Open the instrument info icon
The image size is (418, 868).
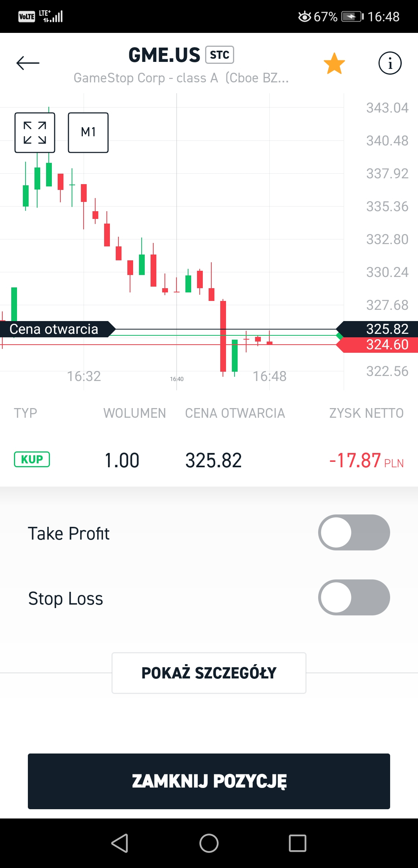390,63
